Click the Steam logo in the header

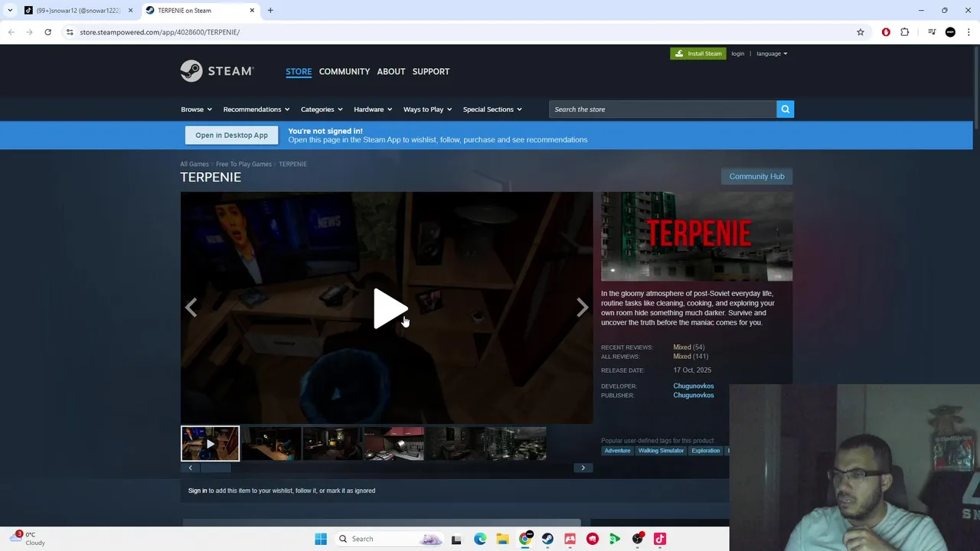click(x=217, y=71)
